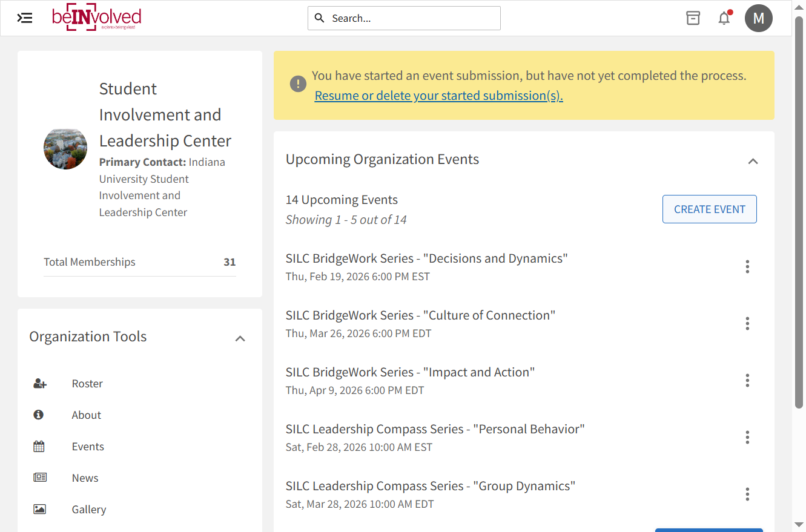
Task: Click the Events calendar icon
Action: pyautogui.click(x=39, y=447)
